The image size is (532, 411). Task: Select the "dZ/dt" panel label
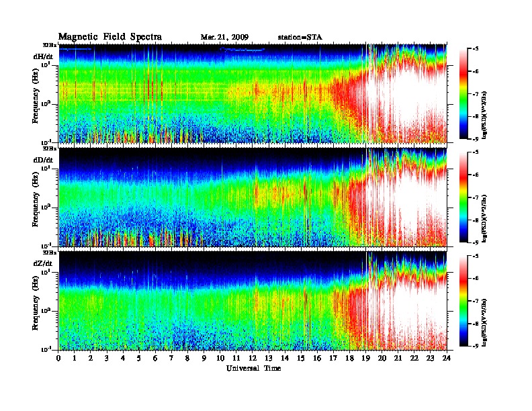tap(43, 263)
